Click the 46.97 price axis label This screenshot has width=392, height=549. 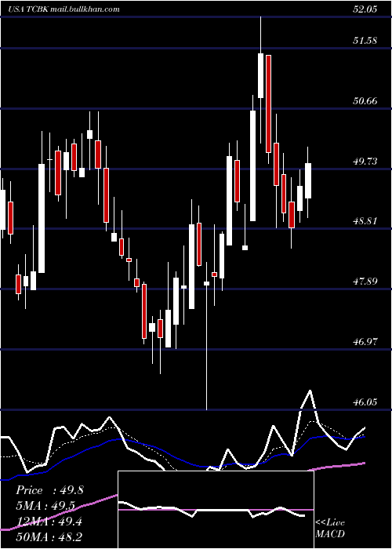(x=365, y=341)
